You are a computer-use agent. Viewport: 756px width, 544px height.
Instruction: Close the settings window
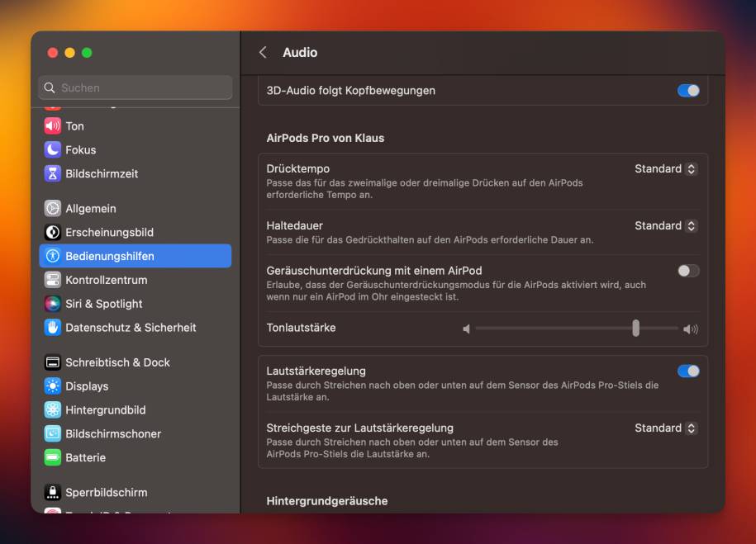pos(53,53)
